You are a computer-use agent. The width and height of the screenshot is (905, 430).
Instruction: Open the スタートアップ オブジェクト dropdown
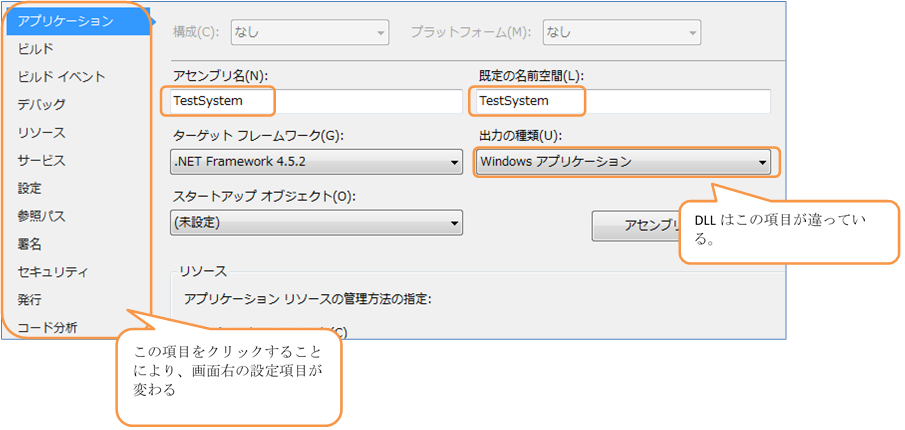[316, 223]
